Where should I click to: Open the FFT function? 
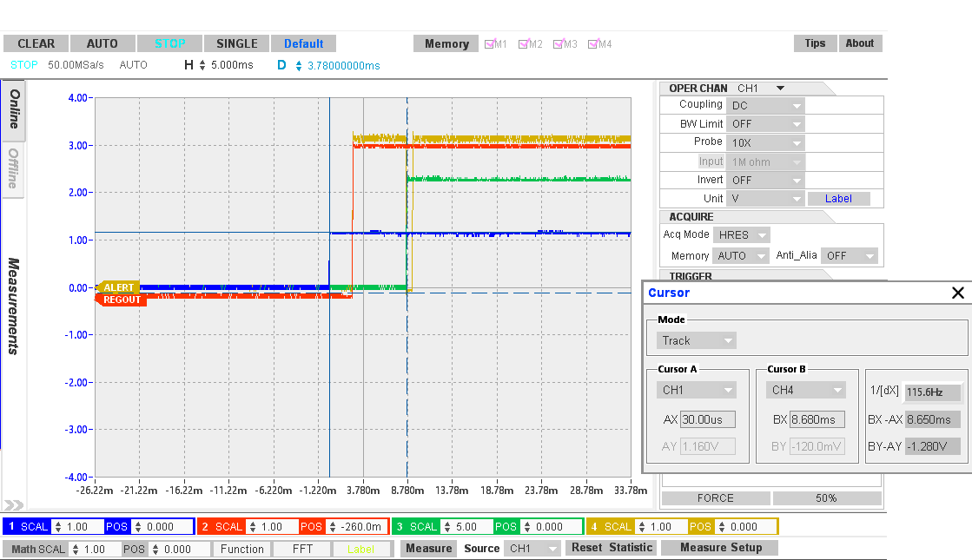(x=301, y=548)
